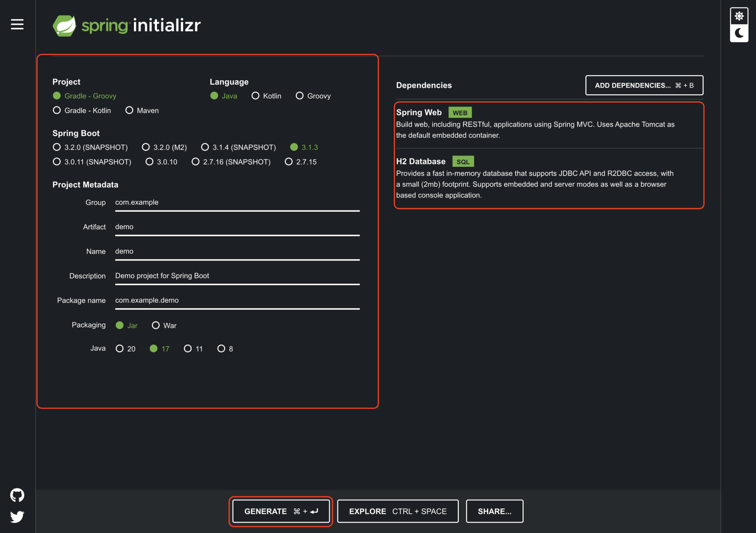This screenshot has height=533, width=756.
Task: Select Gradle - Kotlin project
Action: click(82, 111)
